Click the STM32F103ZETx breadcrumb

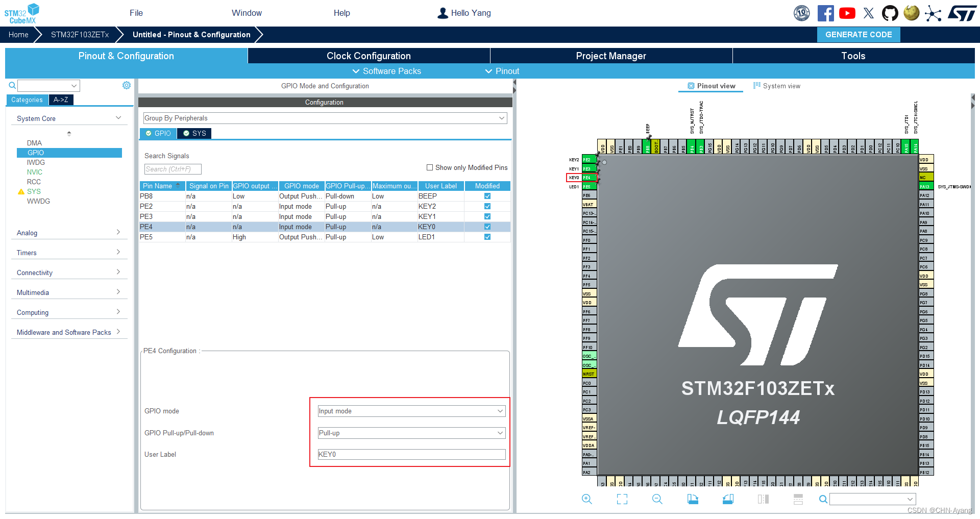80,35
